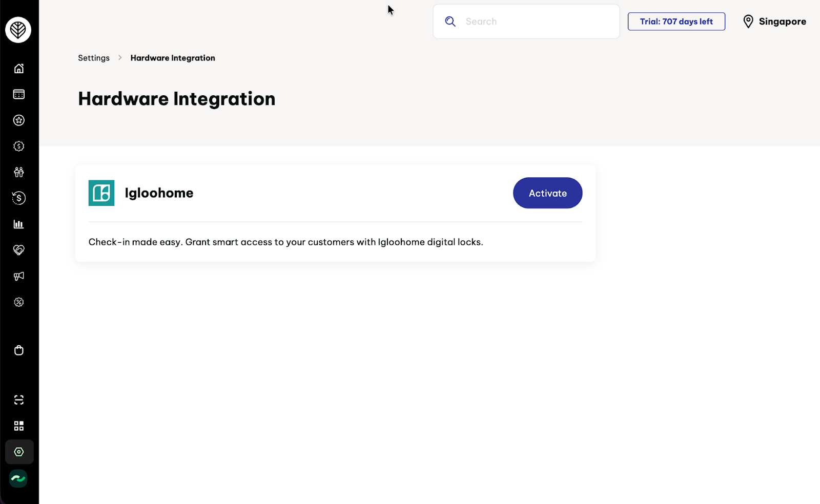Open the shopping bag sidebar icon
Screen dimensions: 820x504
click(x=19, y=350)
